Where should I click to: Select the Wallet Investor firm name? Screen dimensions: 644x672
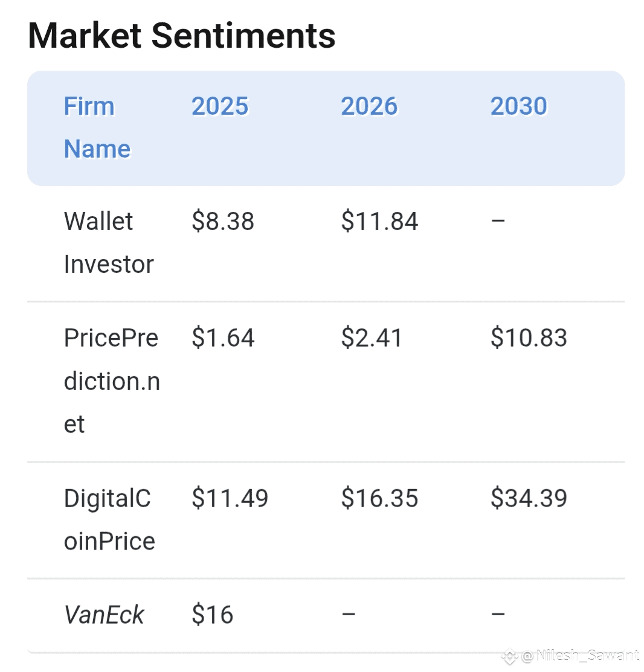coord(108,243)
